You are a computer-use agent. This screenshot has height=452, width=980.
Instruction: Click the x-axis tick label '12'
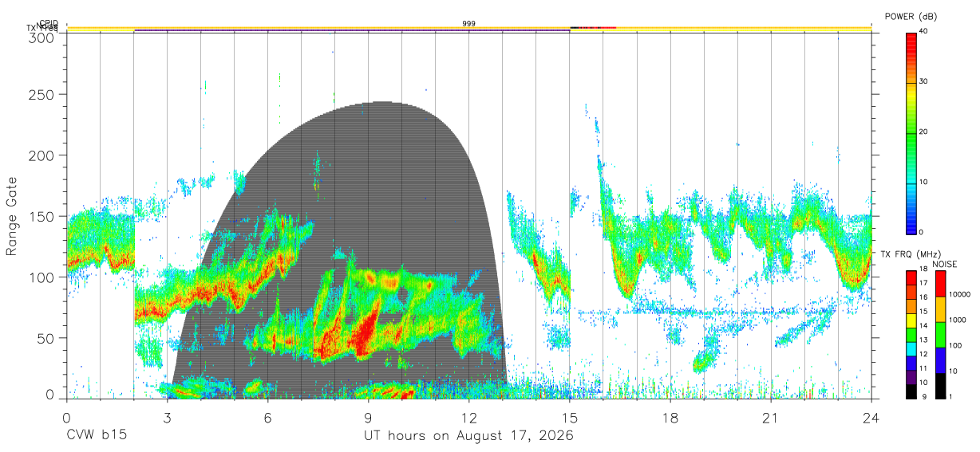(469, 417)
